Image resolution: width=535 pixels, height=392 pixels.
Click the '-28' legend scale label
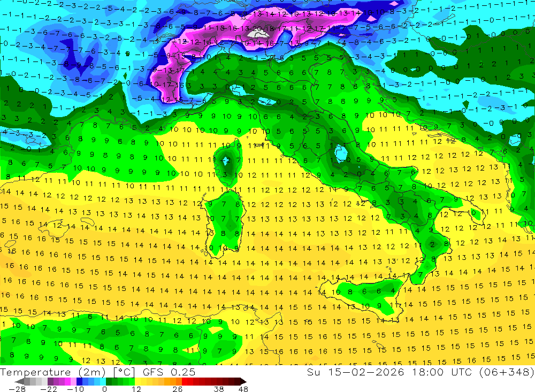(x=17, y=389)
